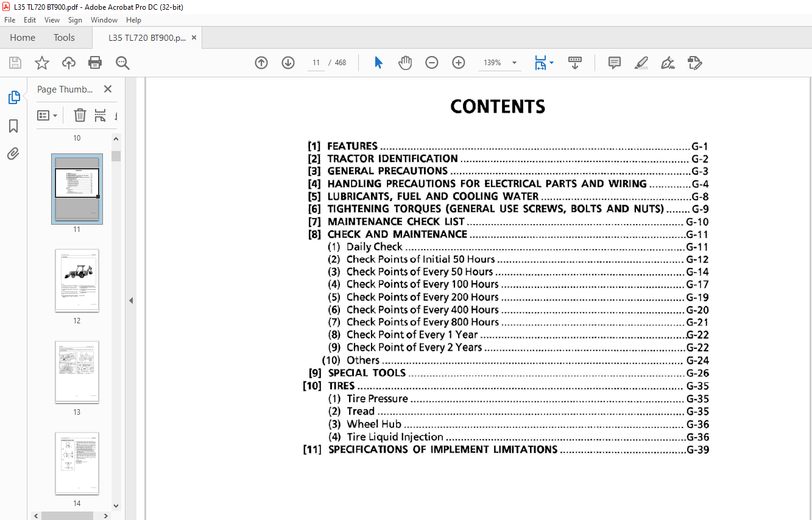
Task: Click MAINTENANCE CHECK LIST entry
Action: (x=508, y=222)
